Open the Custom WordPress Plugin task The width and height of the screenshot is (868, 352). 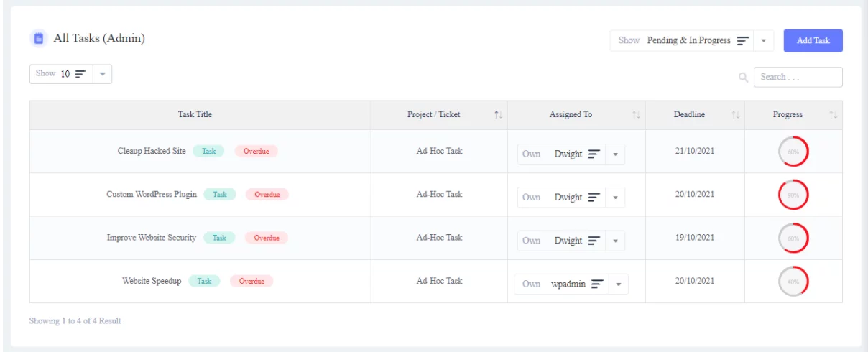click(152, 195)
